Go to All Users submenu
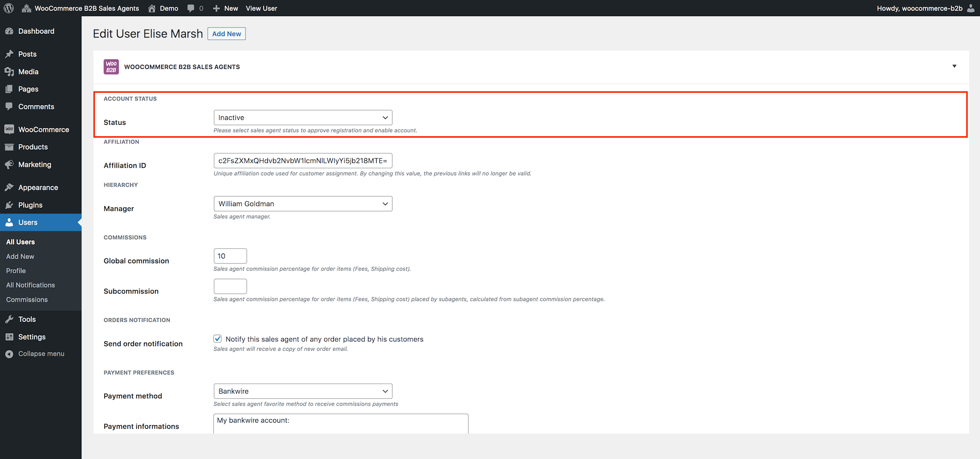This screenshot has width=980, height=459. click(20, 242)
